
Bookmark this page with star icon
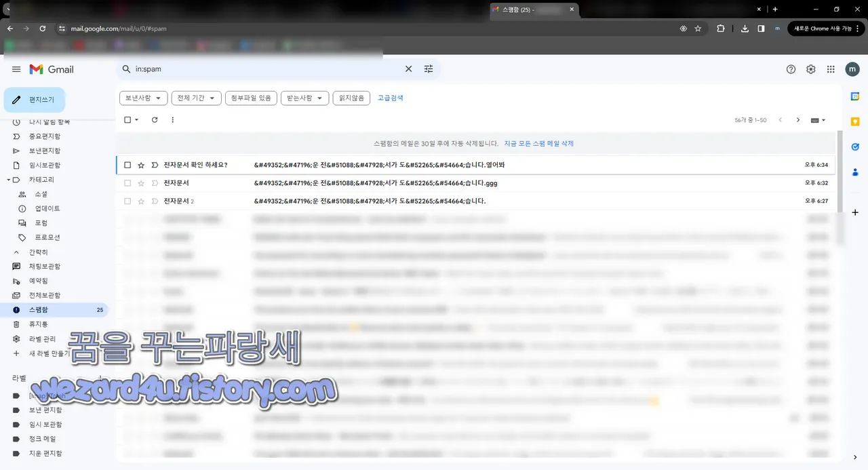click(698, 28)
